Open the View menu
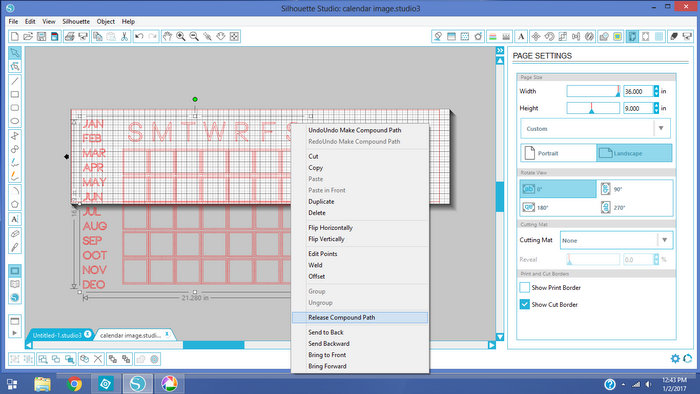Image resolution: width=700 pixels, height=394 pixels. 49,21
